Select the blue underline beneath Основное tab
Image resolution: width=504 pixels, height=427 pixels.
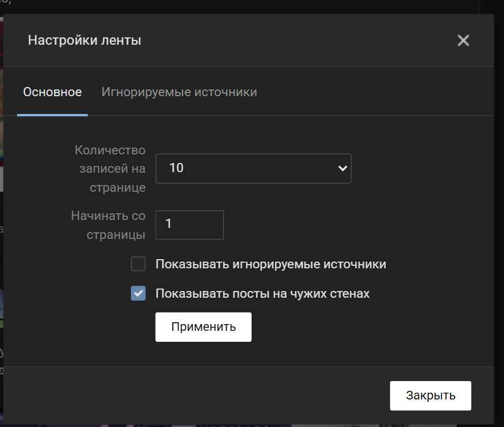[x=53, y=115]
